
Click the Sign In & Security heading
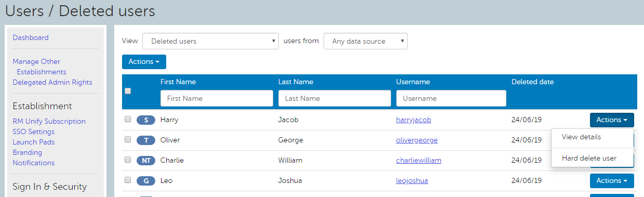click(x=49, y=187)
